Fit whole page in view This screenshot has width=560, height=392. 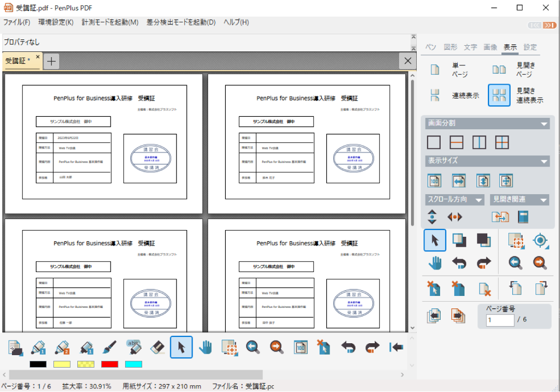pyautogui.click(x=506, y=181)
